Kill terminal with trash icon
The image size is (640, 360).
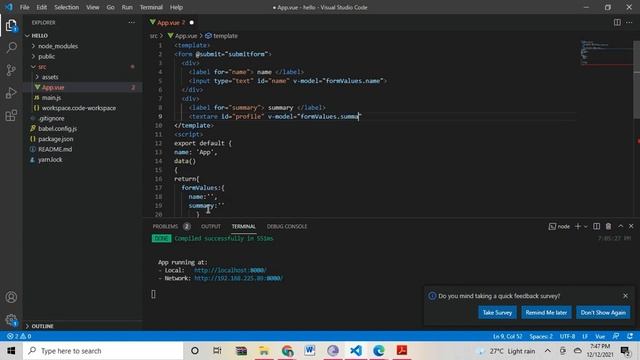pos(608,226)
